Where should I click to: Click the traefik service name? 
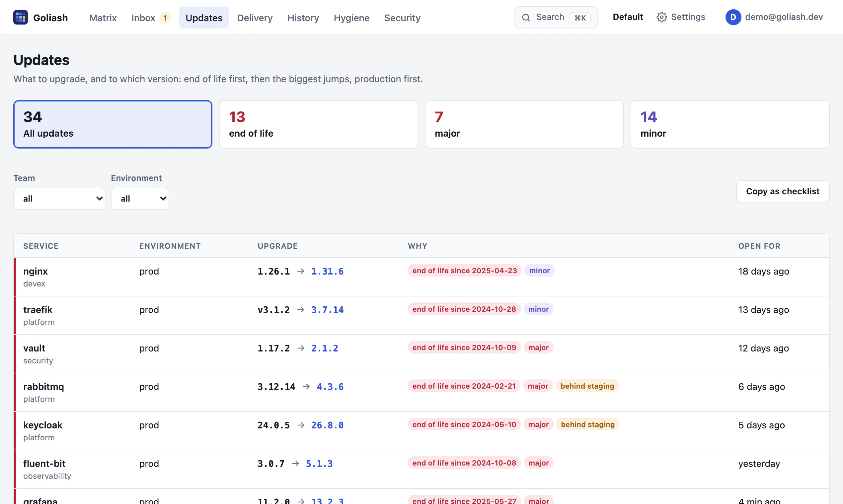click(38, 310)
